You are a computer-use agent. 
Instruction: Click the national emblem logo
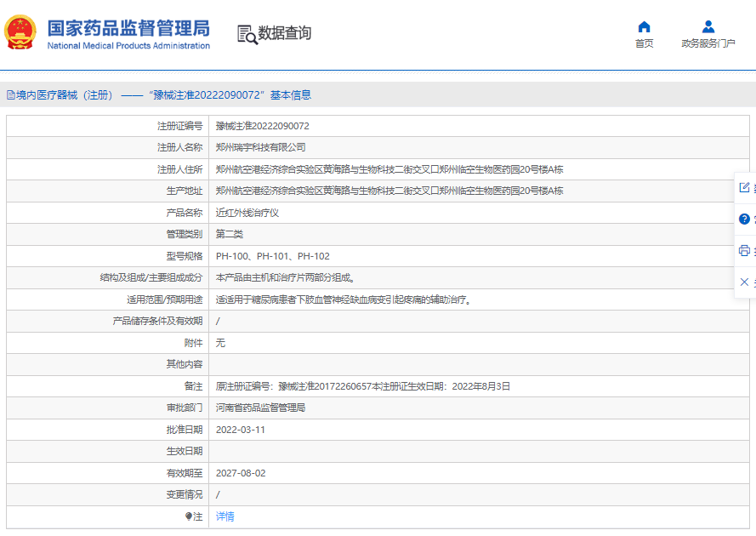point(20,32)
